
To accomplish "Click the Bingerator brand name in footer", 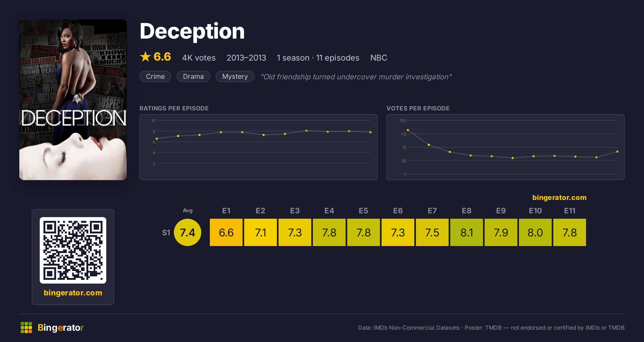I will [x=61, y=328].
